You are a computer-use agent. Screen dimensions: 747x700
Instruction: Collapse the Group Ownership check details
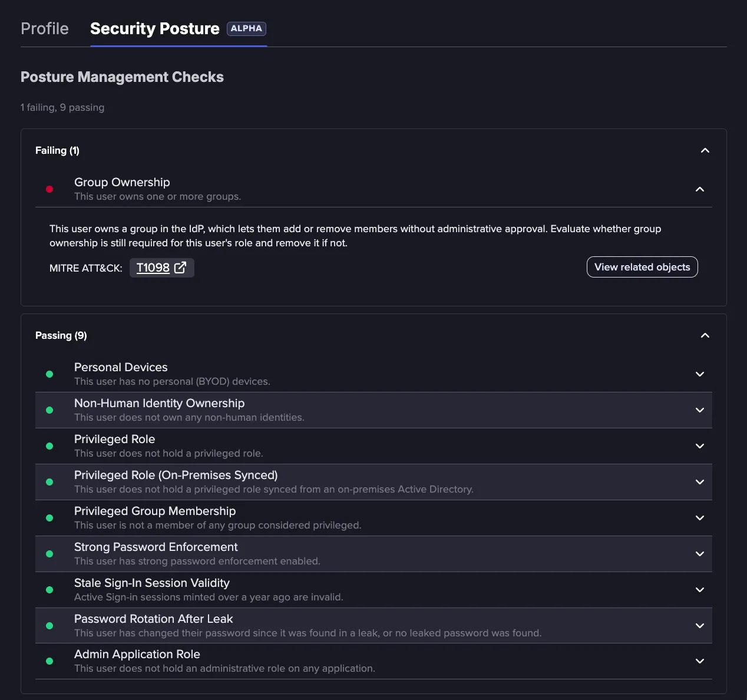point(700,189)
